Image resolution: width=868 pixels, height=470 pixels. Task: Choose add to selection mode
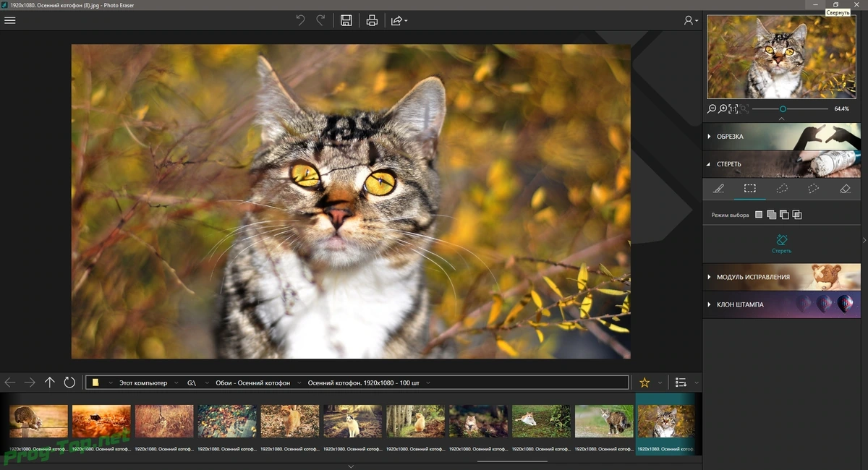771,215
